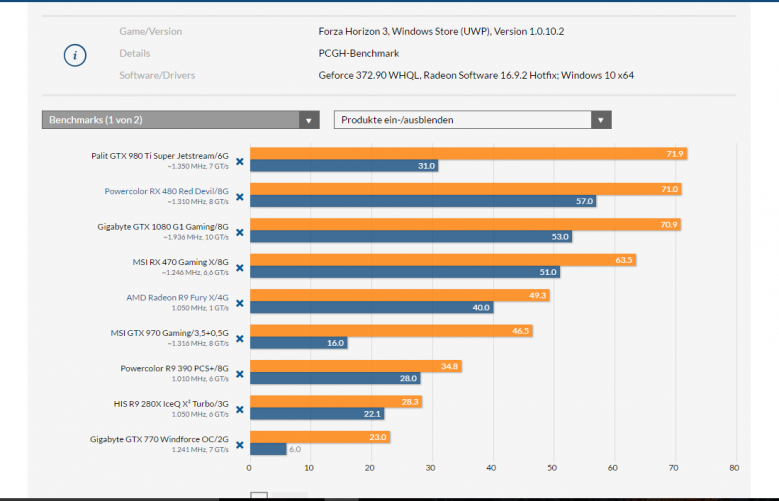The image size is (779, 501).
Task: Click the blue 6.0 bar for GTX 770
Action: 267,449
